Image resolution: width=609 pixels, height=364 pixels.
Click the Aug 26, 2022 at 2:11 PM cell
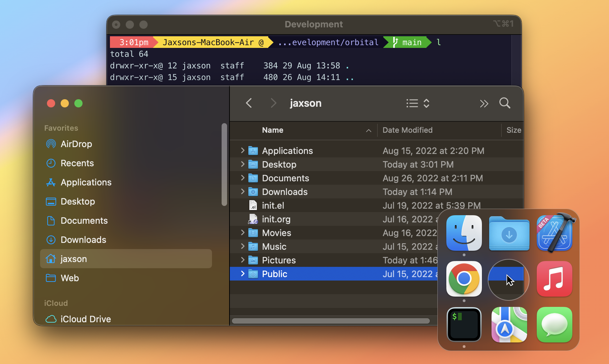point(433,178)
